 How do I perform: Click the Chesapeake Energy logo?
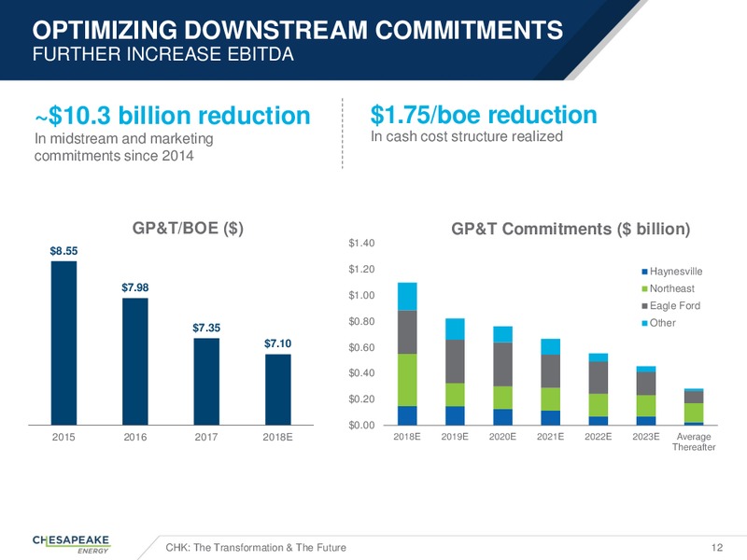(71, 544)
